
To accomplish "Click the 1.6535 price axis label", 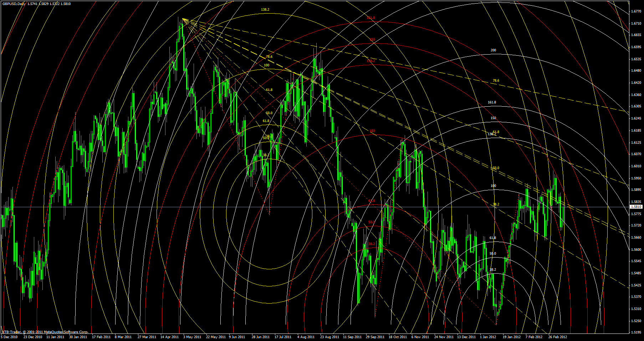I will [636, 59].
